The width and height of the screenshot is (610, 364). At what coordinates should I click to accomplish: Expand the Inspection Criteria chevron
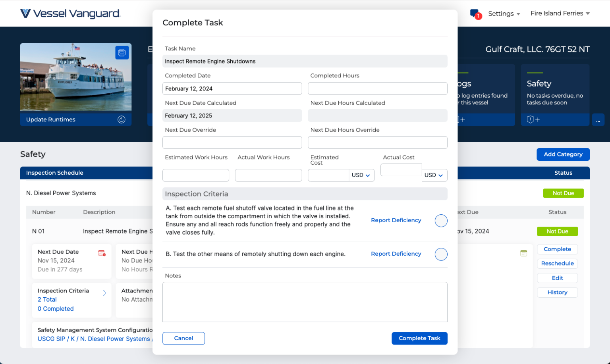[104, 293]
